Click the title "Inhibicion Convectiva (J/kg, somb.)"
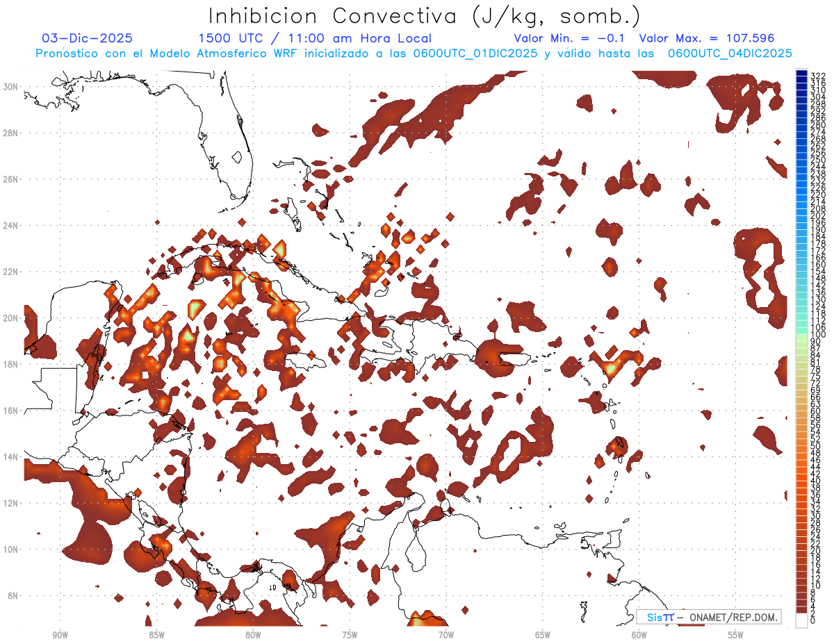This screenshot has width=834, height=644. [425, 17]
